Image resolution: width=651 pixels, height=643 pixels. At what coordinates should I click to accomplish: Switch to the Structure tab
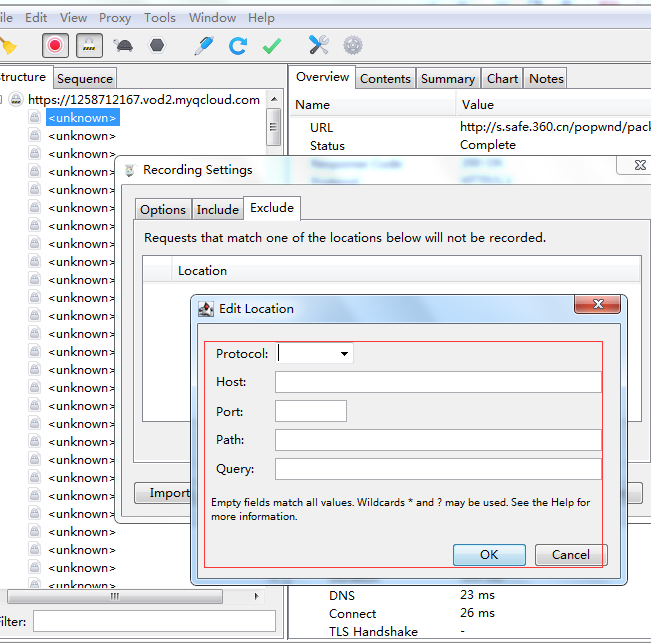[x=24, y=77]
